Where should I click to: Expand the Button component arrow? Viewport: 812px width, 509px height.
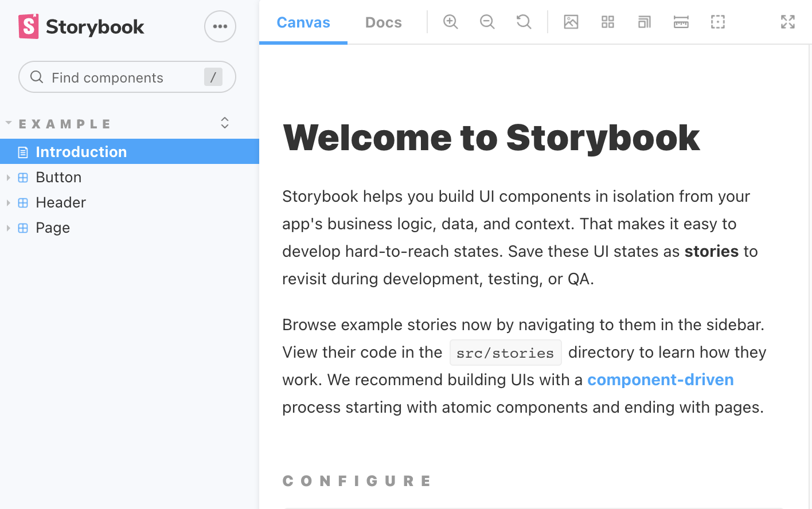(x=9, y=177)
